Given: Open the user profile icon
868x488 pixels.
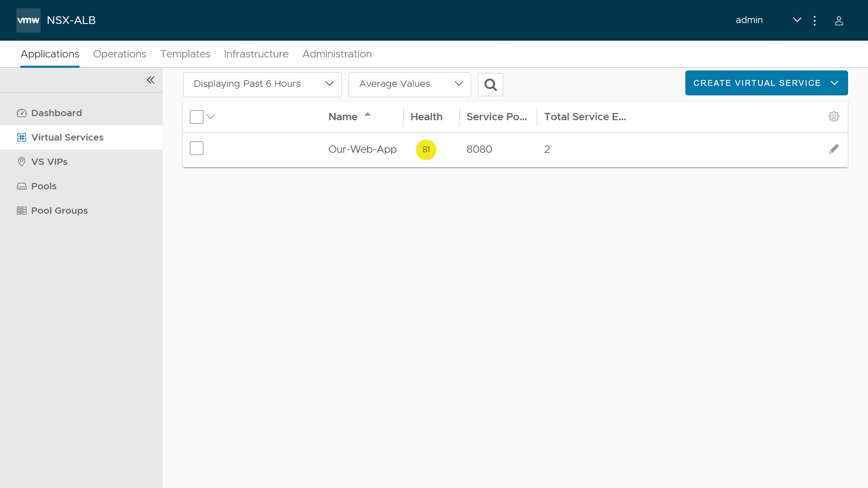Looking at the screenshot, I should click(x=839, y=21).
